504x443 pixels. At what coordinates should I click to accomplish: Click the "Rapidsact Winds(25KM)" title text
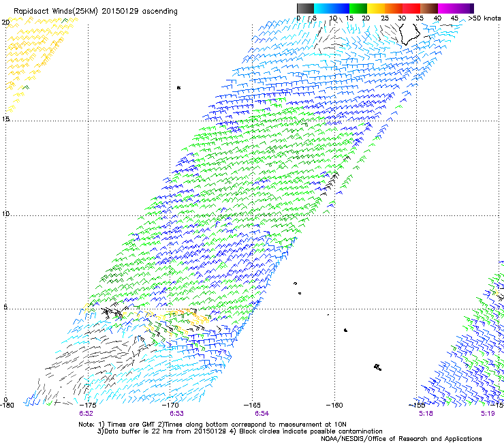(x=56, y=12)
